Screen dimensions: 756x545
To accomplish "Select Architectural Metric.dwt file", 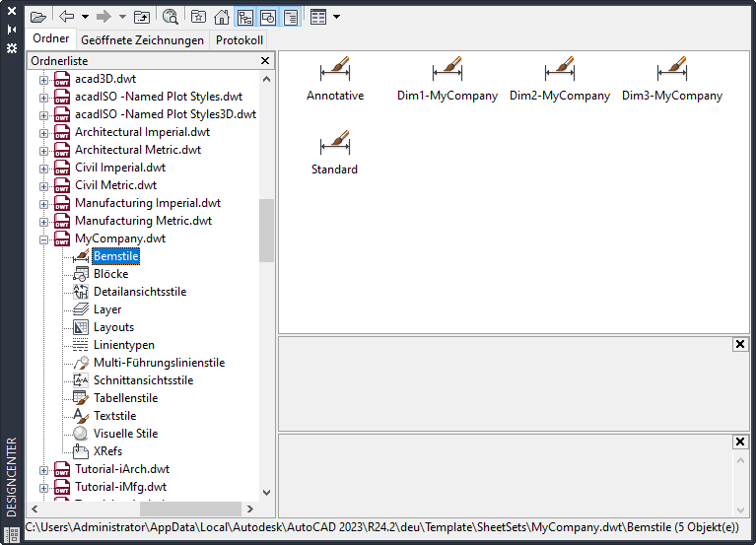I will coord(138,150).
